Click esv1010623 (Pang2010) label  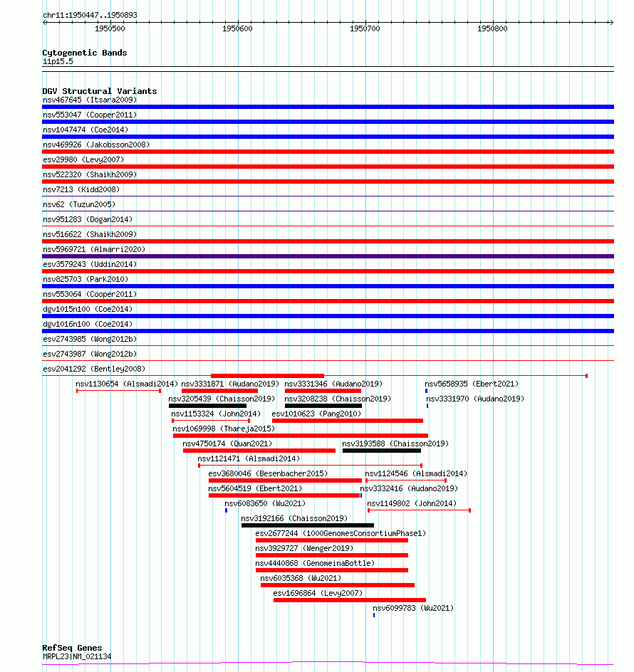point(316,414)
